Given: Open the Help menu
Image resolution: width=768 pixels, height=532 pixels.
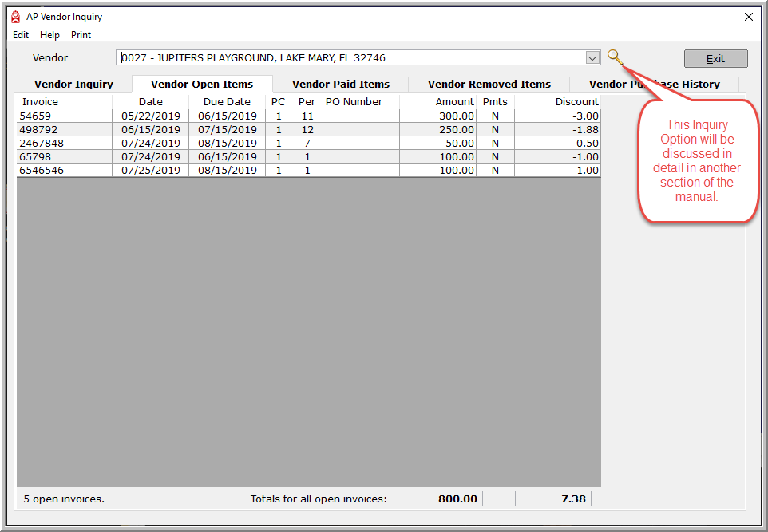Looking at the screenshot, I should tap(49, 35).
